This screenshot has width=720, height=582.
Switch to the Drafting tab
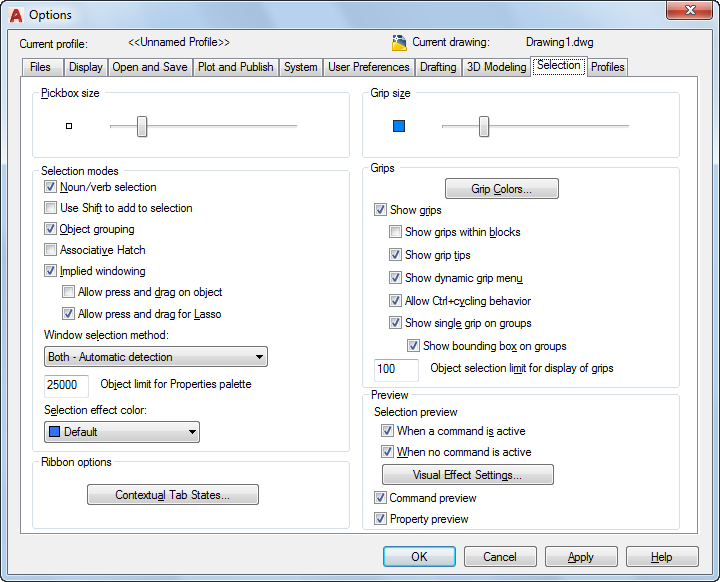point(438,67)
